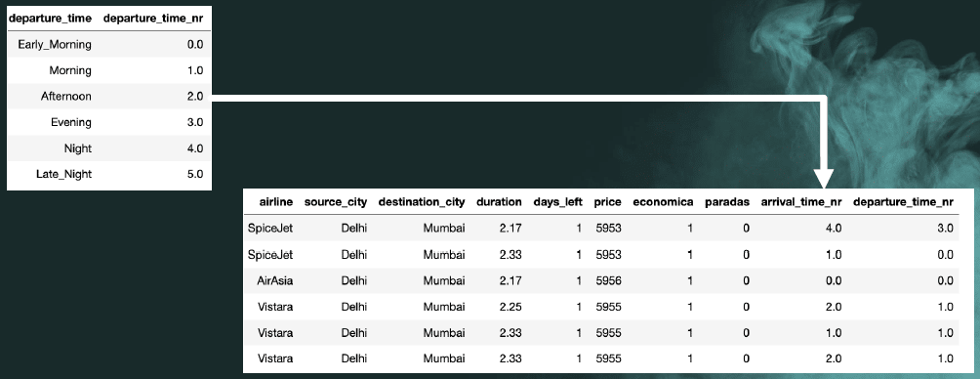
Task: Click price 5953 in the SpiceJet 2.33 duration row
Action: click(609, 255)
